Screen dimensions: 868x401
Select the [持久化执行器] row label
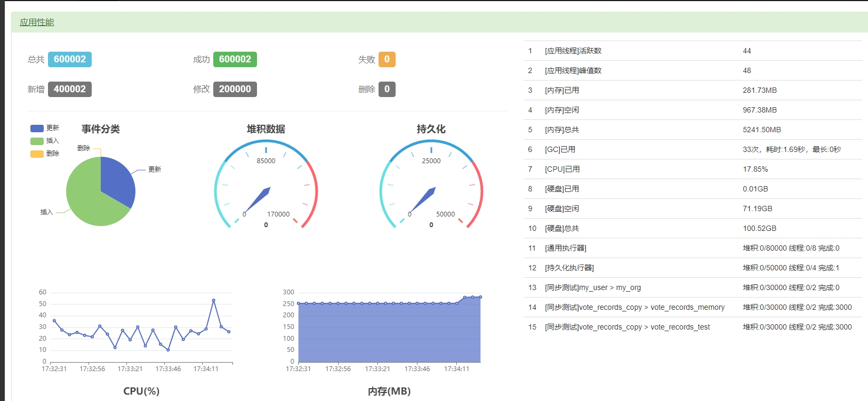point(569,268)
